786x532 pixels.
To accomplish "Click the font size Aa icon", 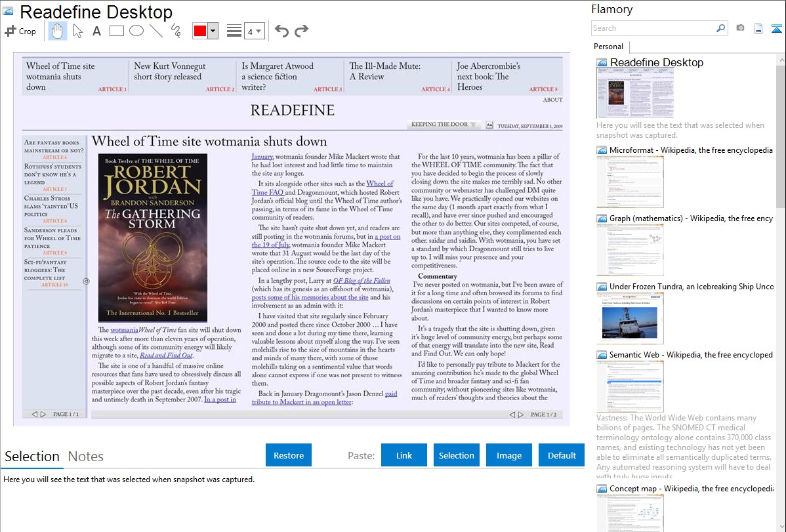I will click(x=489, y=125).
